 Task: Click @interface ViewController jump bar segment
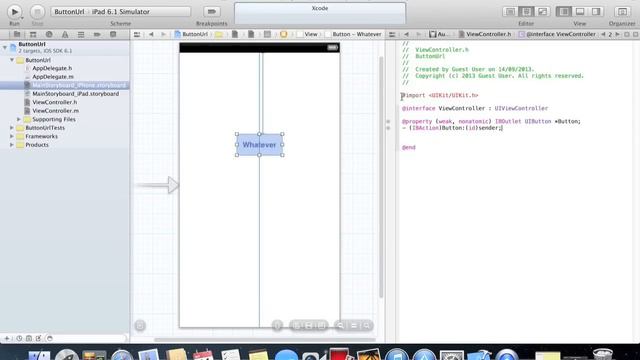click(x=557, y=35)
